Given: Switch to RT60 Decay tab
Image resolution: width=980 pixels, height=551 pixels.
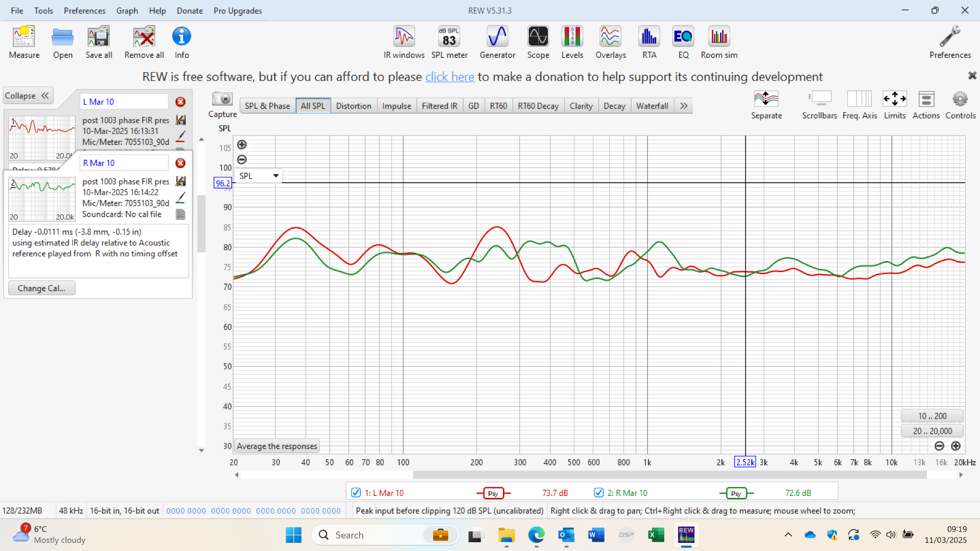Looking at the screenshot, I should coord(538,106).
